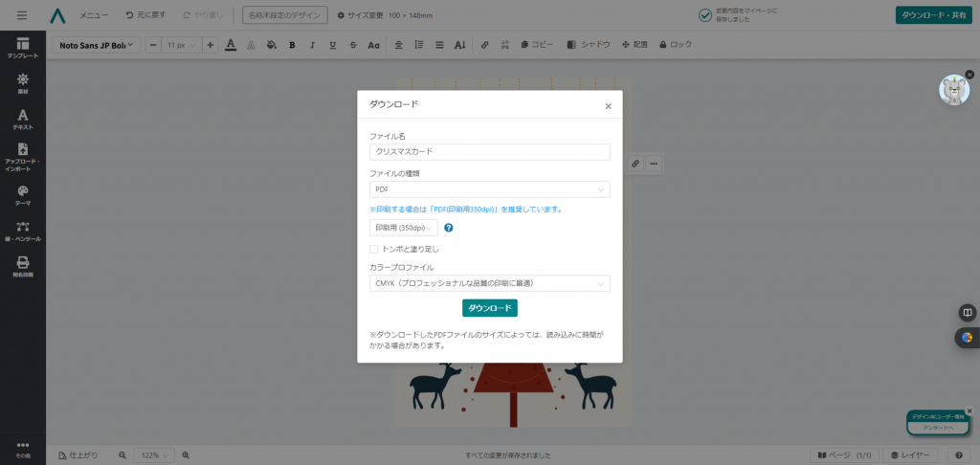980x465 pixels.
Task: Open the hamburger menu icon
Action: tap(22, 15)
